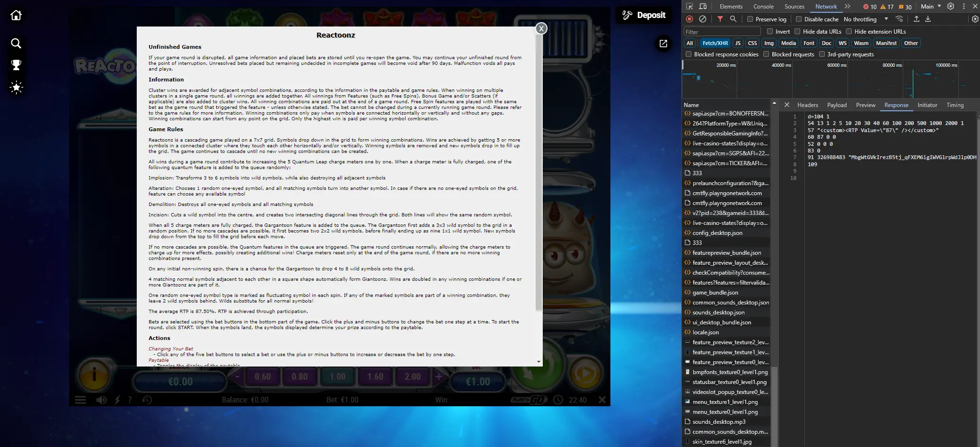The height and width of the screenshot is (447, 980).
Task: Open the No throttling dropdown
Action: (x=866, y=19)
